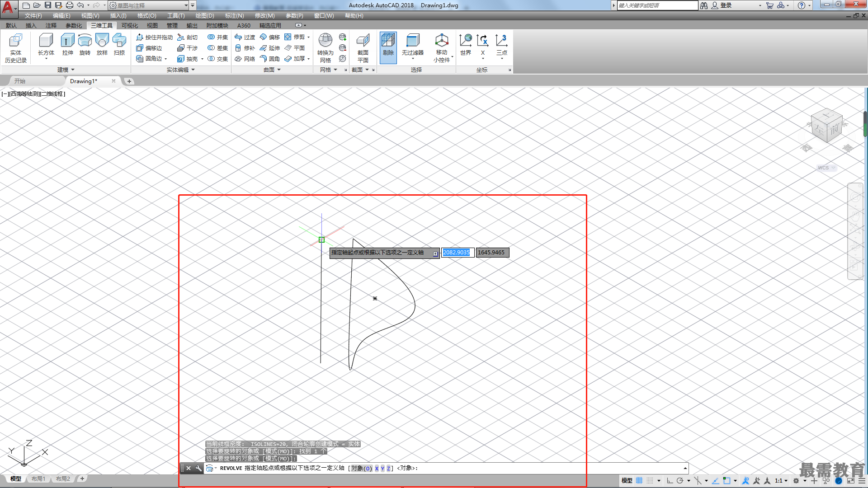This screenshot has width=868, height=488.
Task: Click the Subtract (差集) tool
Action: click(x=217, y=48)
